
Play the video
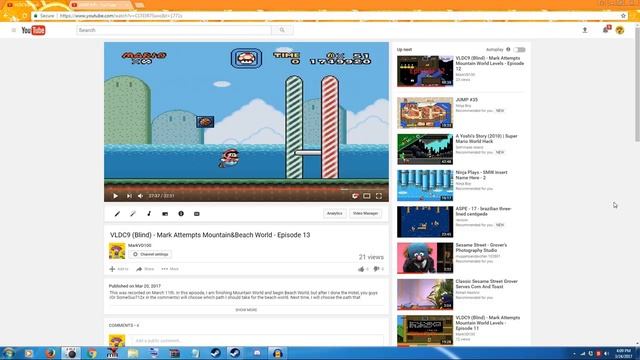coord(116,196)
